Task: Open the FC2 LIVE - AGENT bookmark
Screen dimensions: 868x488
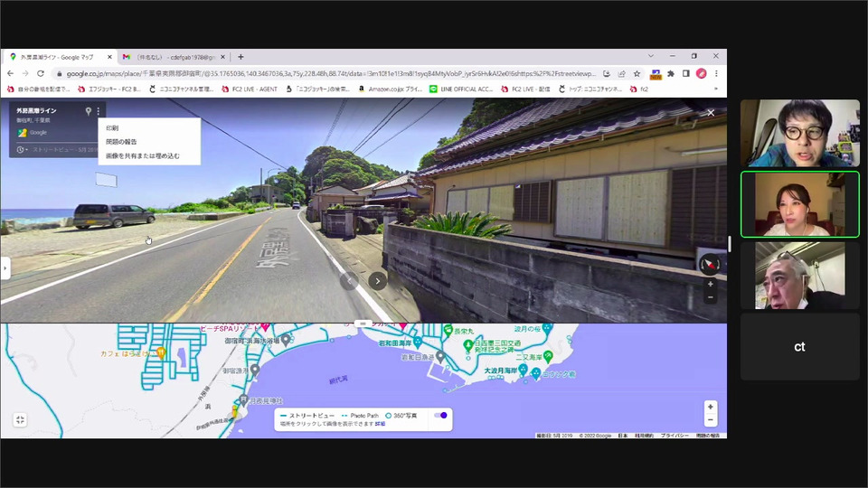Action: pyautogui.click(x=250, y=89)
